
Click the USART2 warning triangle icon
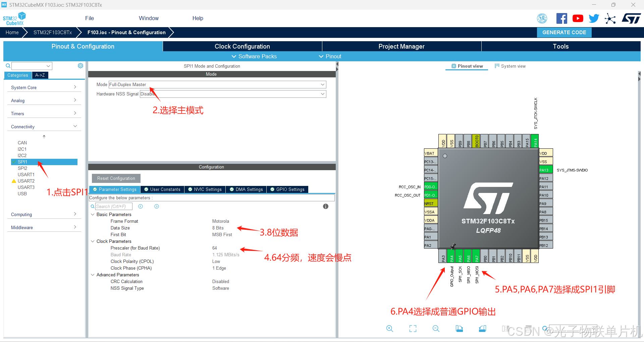coord(14,181)
